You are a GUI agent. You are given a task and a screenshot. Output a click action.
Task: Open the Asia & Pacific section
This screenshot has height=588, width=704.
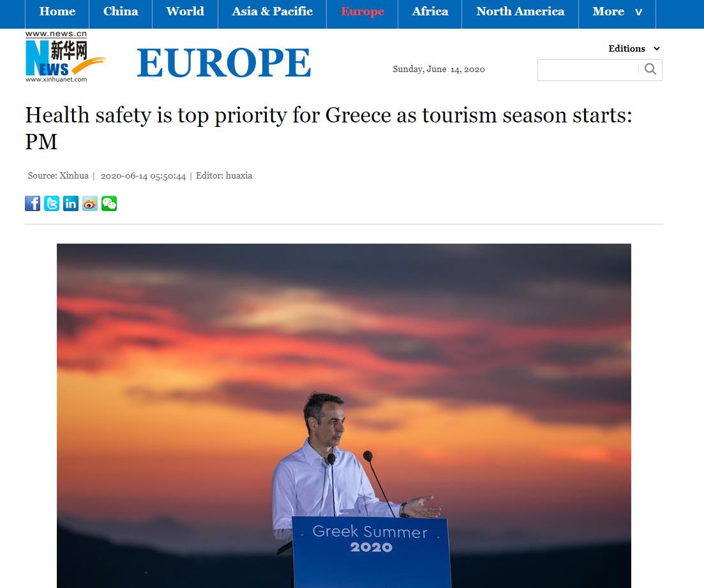tap(272, 11)
